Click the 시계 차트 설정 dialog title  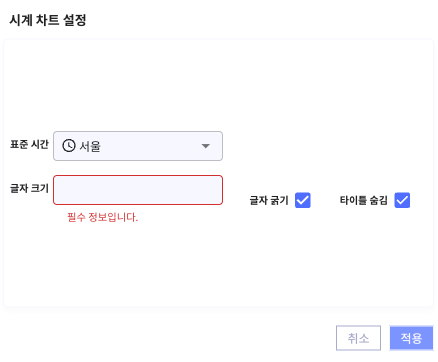pos(48,20)
